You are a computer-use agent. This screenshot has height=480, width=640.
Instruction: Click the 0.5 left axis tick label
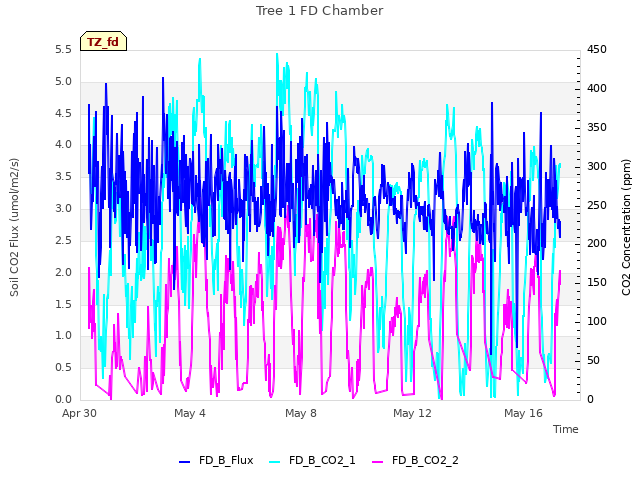click(x=64, y=368)
